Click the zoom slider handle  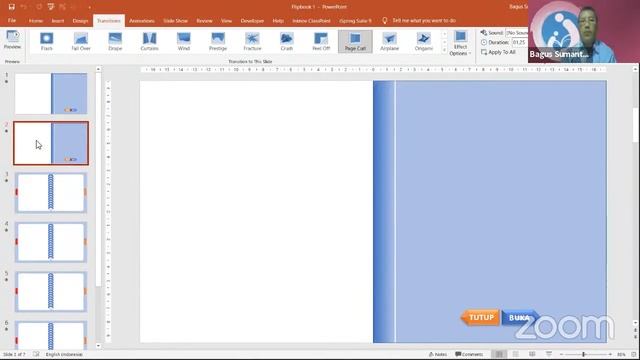click(583, 354)
